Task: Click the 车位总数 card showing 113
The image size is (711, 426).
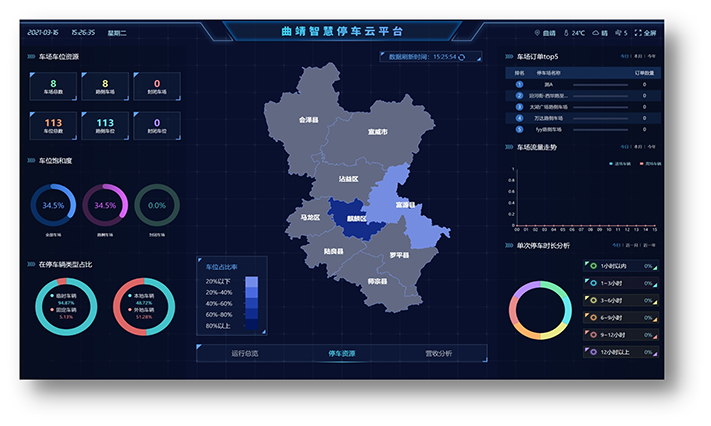Action: tap(52, 126)
